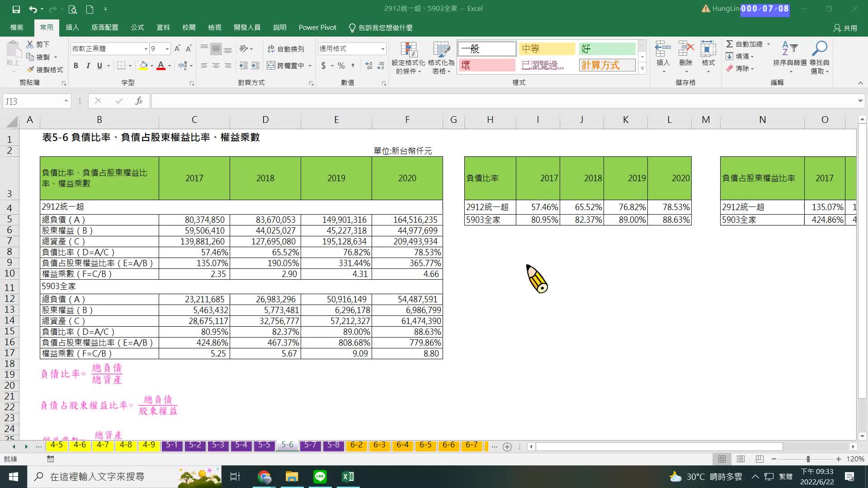The width and height of the screenshot is (868, 488).
Task: Click the Print Preview icon in quick access toolbar
Action: (72, 9)
